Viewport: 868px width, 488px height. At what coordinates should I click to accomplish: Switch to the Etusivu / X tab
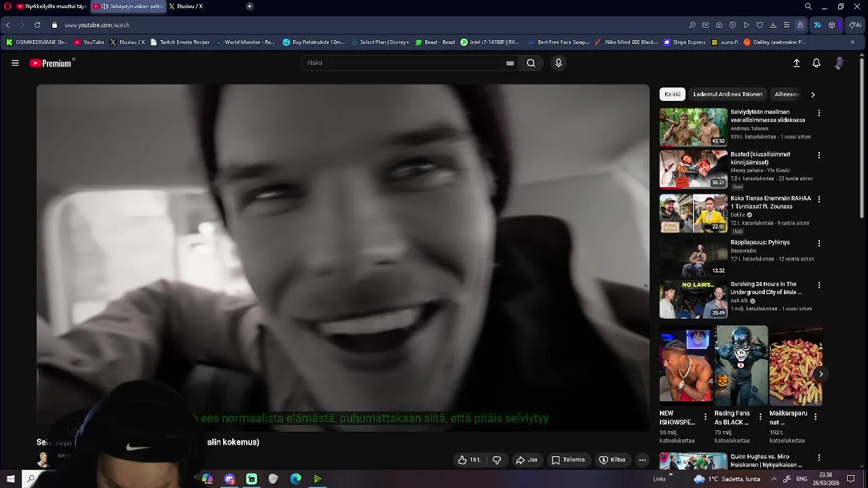coord(186,6)
